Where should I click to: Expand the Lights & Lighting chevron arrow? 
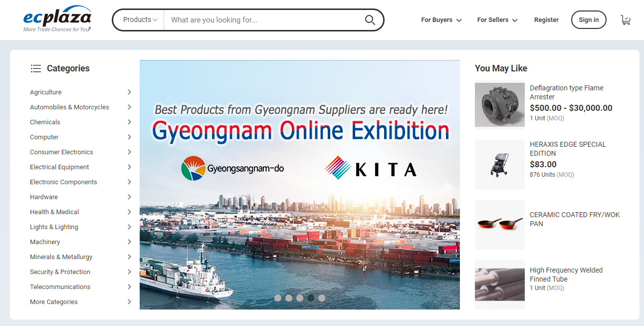pyautogui.click(x=129, y=227)
